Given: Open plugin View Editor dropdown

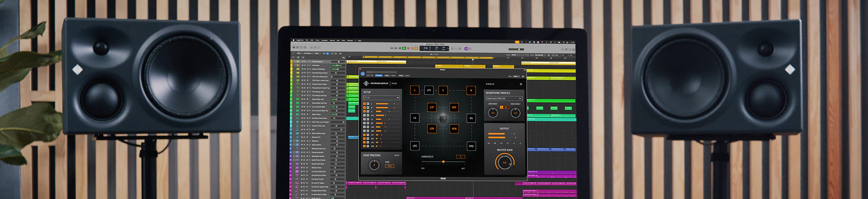Looking at the screenshot, I should [x=516, y=76].
